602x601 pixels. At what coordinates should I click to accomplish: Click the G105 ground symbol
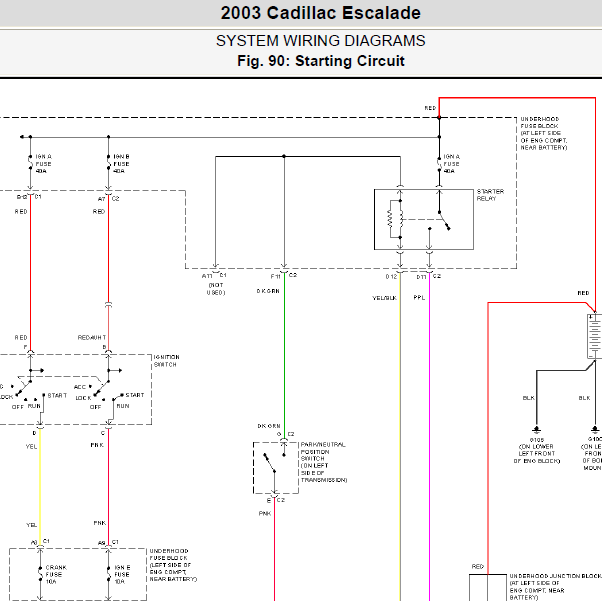pyautogui.click(x=537, y=430)
